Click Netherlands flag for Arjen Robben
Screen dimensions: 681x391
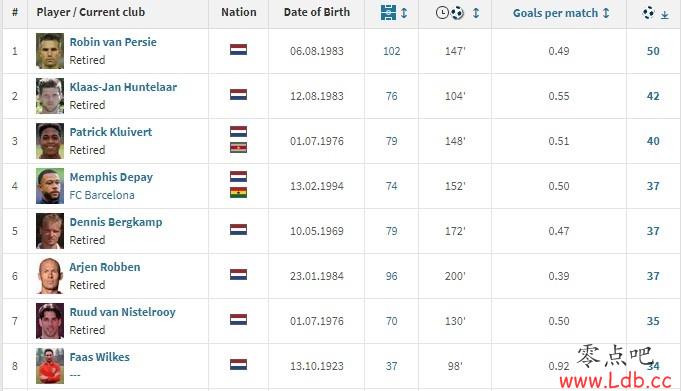click(x=238, y=275)
